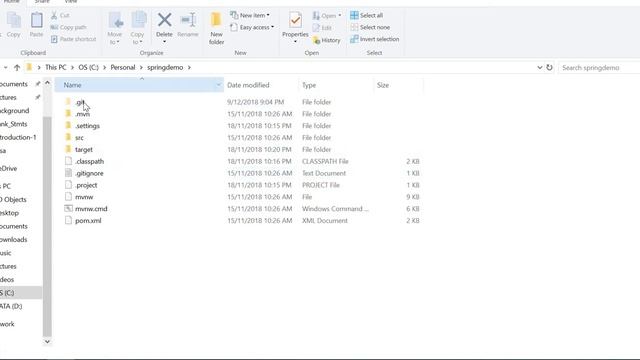Go up one folder level arrow
640x360 pixels.
17,67
